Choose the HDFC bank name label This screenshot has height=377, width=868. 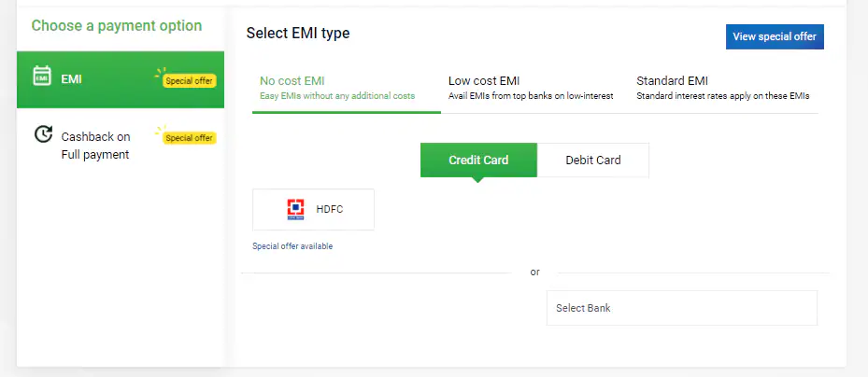[x=330, y=209]
